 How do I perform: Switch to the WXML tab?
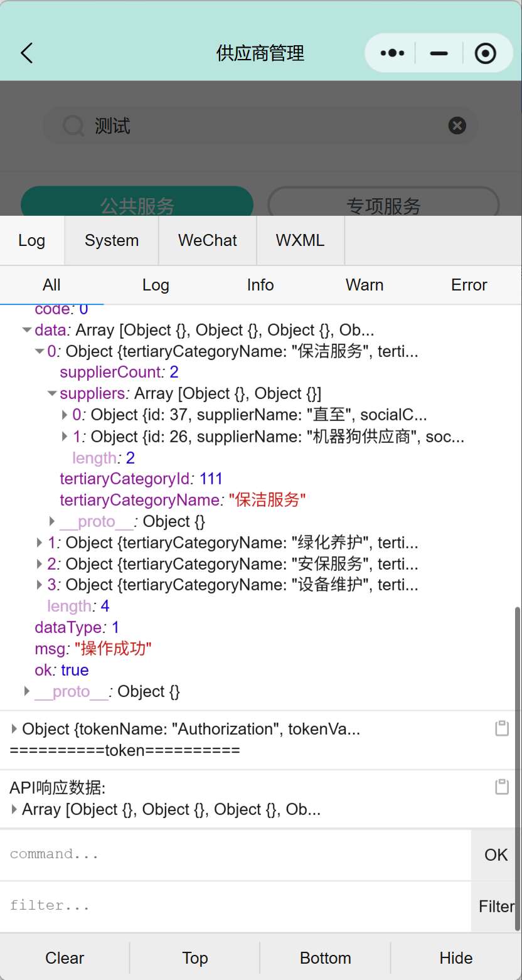click(300, 240)
